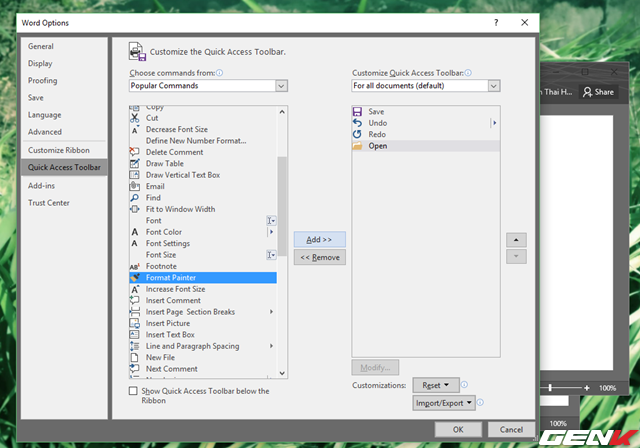Click the zoom slider handle in Word window
This screenshot has width=640, height=448.
pyautogui.click(x=550, y=388)
